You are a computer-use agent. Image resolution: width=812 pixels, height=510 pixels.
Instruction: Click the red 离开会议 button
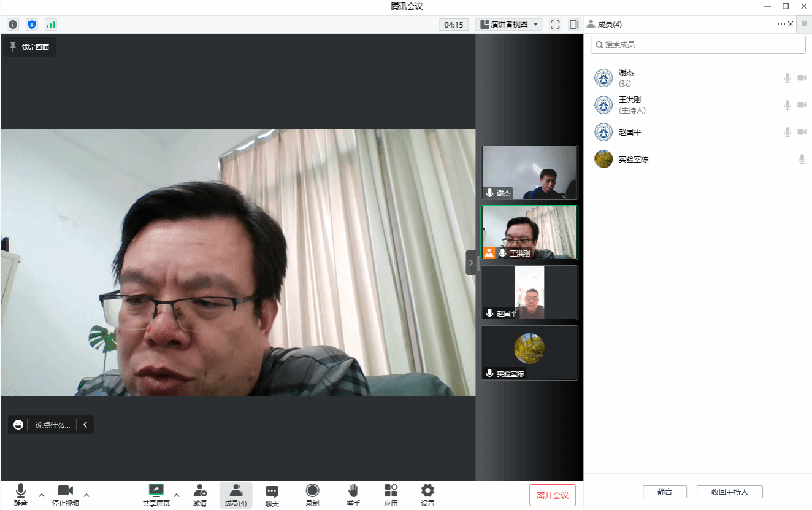click(553, 495)
